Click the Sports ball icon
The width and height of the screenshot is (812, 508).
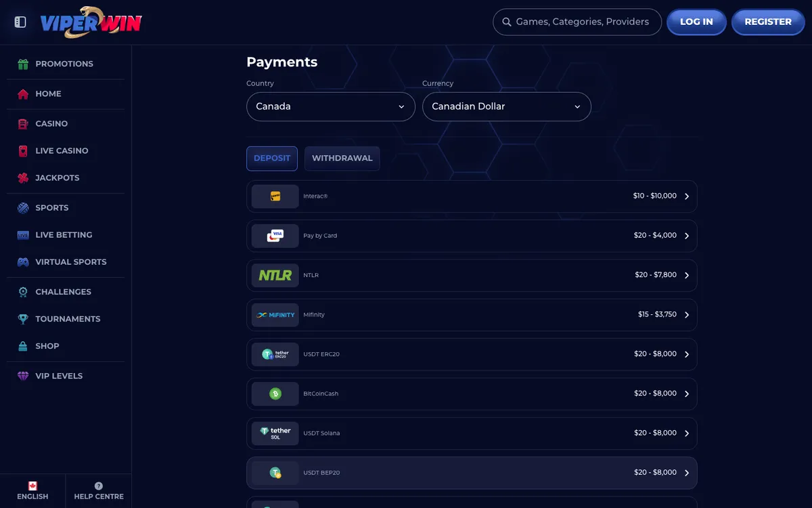(x=23, y=208)
